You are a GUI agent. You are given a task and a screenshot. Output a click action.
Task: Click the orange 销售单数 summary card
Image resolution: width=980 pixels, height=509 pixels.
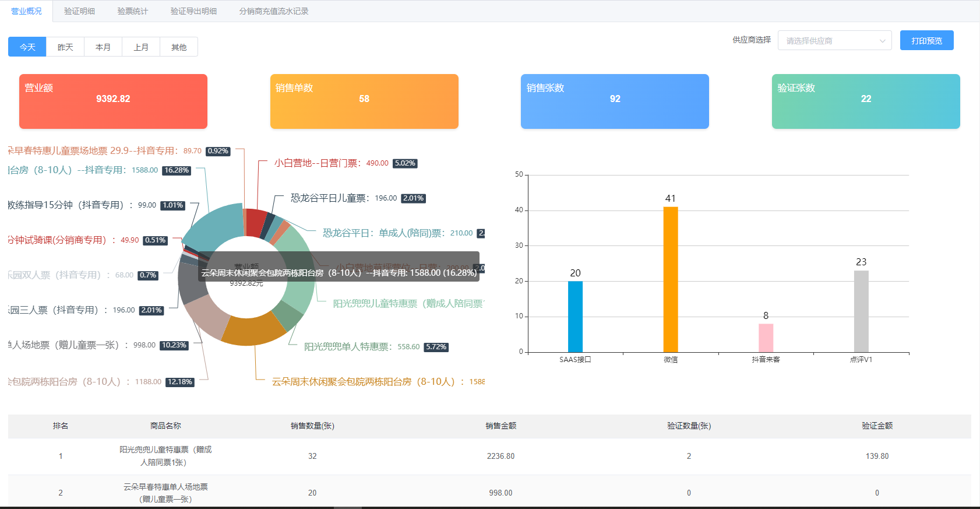(364, 101)
